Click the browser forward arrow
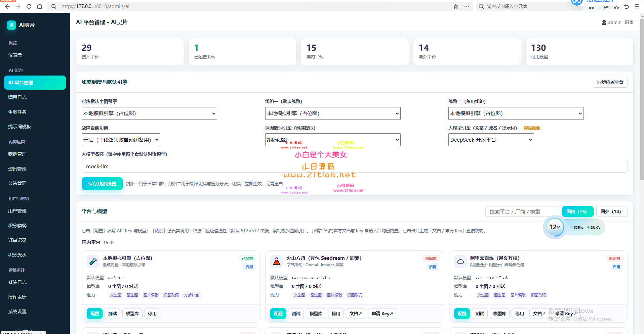Image resolution: width=644 pixels, height=334 pixels. [x=18, y=6]
